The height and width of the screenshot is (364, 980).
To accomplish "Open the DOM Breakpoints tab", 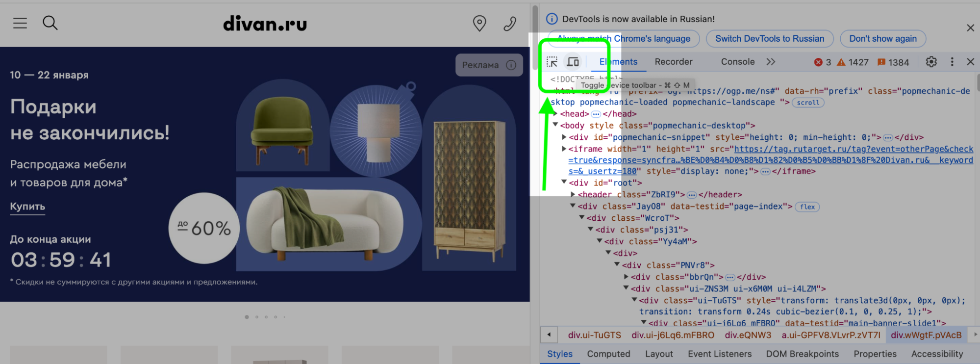I will point(803,354).
